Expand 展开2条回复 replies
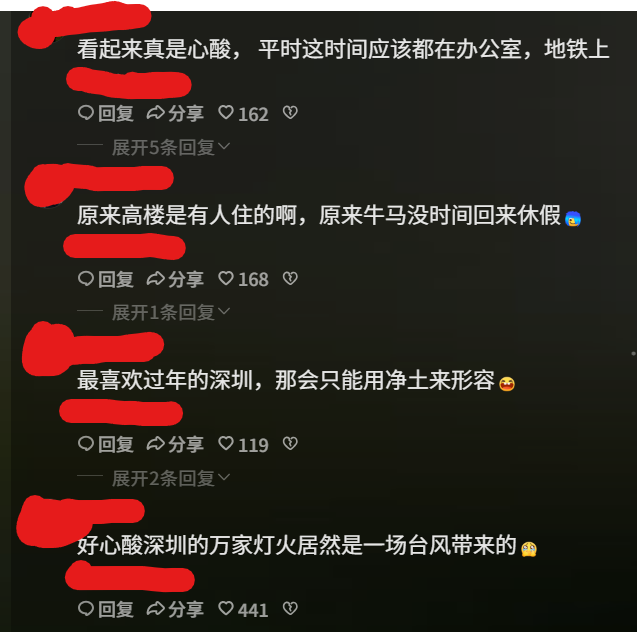 pyautogui.click(x=171, y=478)
